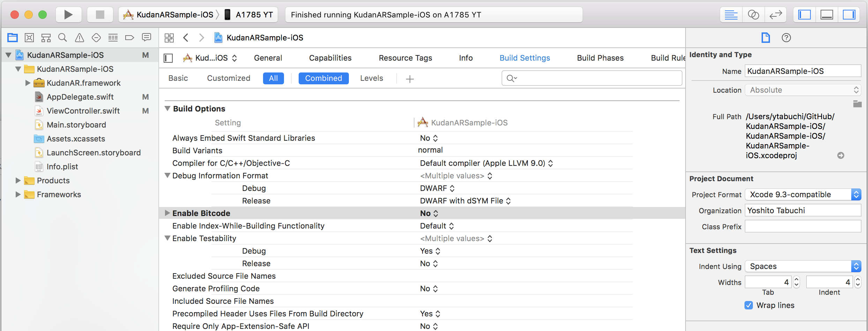Select Main.storyboard in the navigator
This screenshot has height=331, width=868.
[76, 125]
